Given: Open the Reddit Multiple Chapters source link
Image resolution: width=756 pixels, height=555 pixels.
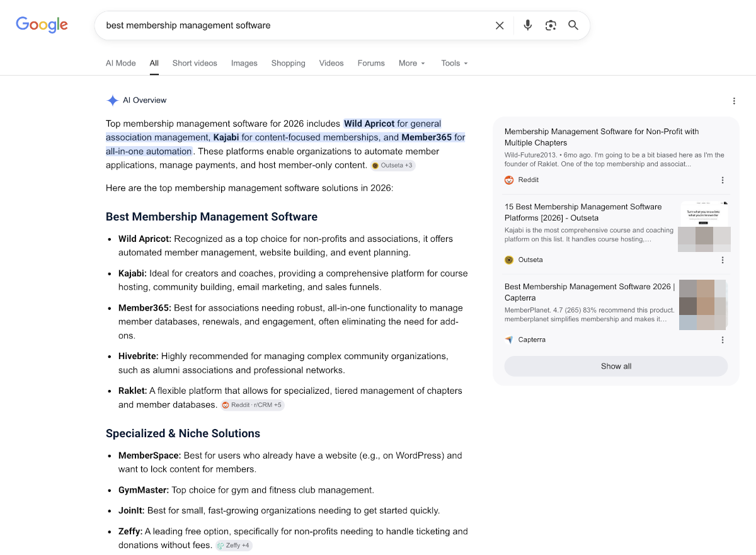Looking at the screenshot, I should click(602, 137).
